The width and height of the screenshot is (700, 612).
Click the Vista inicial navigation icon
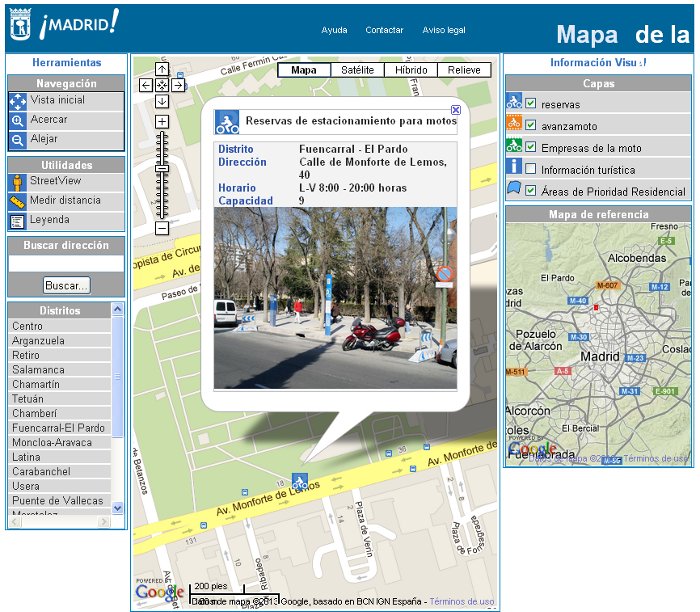(18, 101)
